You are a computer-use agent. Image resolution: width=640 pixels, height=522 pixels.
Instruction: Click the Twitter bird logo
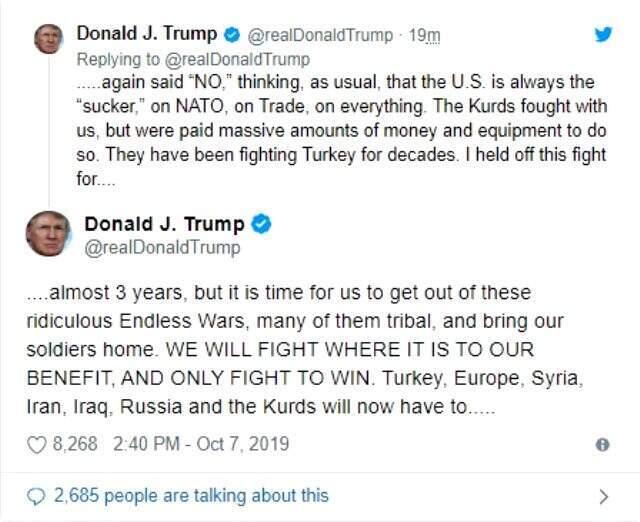coord(603,34)
